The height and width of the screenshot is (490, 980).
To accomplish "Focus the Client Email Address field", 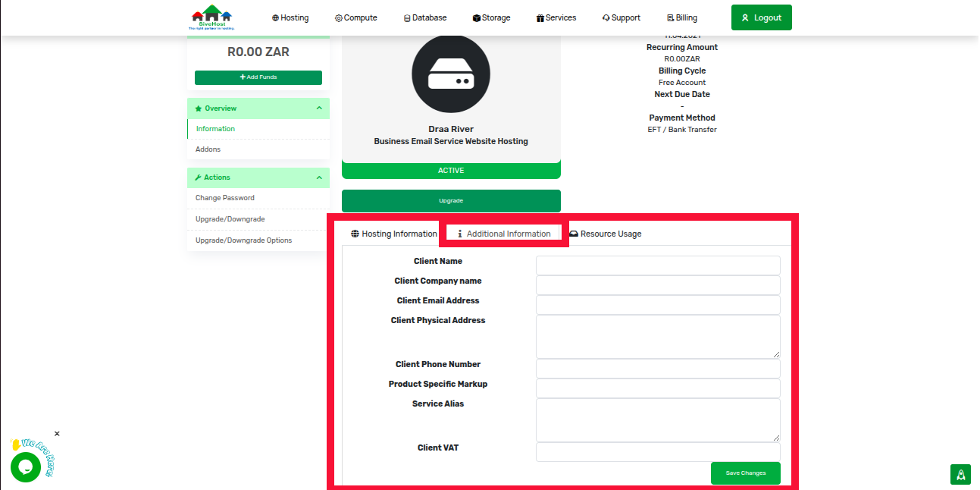I will (658, 305).
